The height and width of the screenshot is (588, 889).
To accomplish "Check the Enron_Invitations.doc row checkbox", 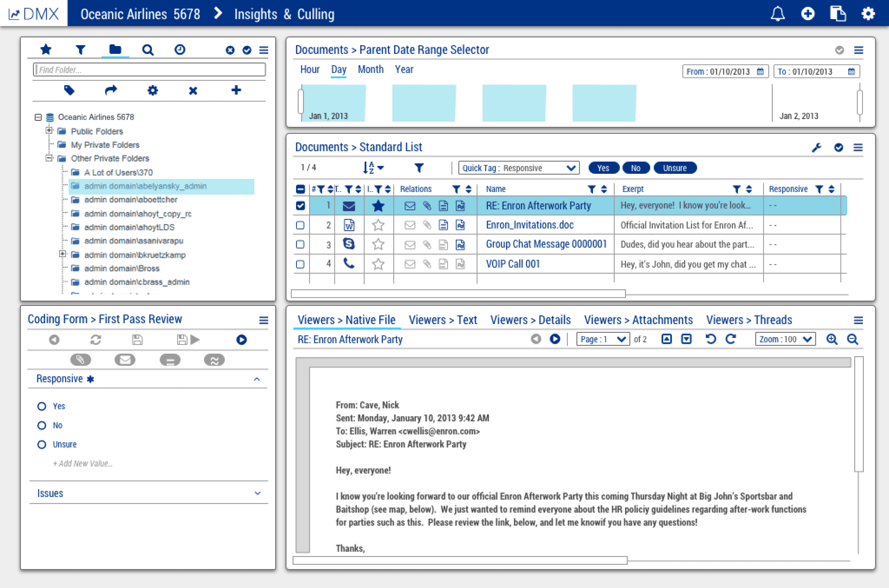I will pos(300,225).
